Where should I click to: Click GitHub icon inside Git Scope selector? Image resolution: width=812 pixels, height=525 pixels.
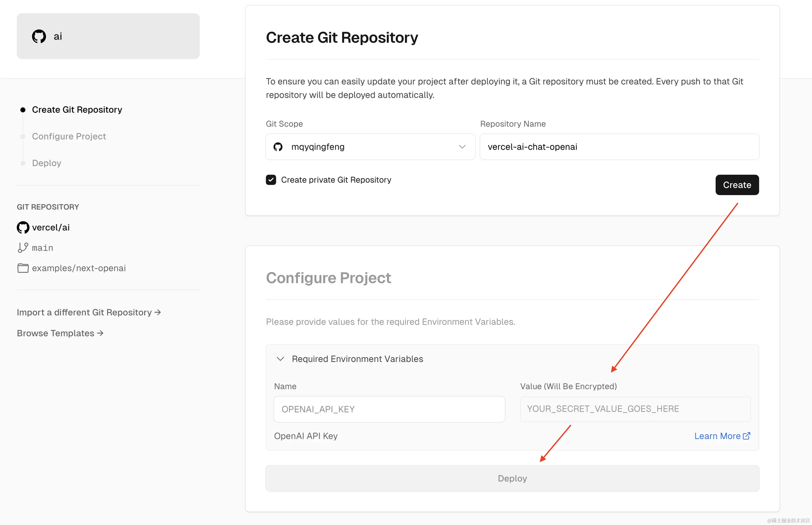[x=278, y=147]
